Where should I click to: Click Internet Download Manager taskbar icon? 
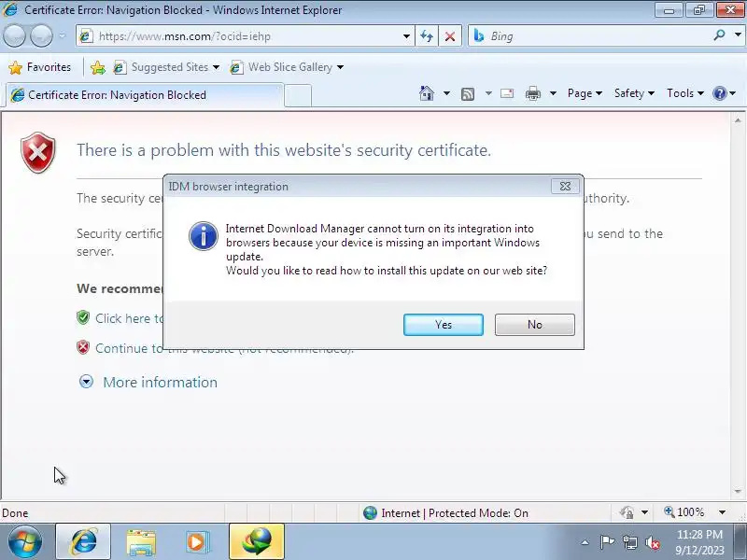coord(257,542)
